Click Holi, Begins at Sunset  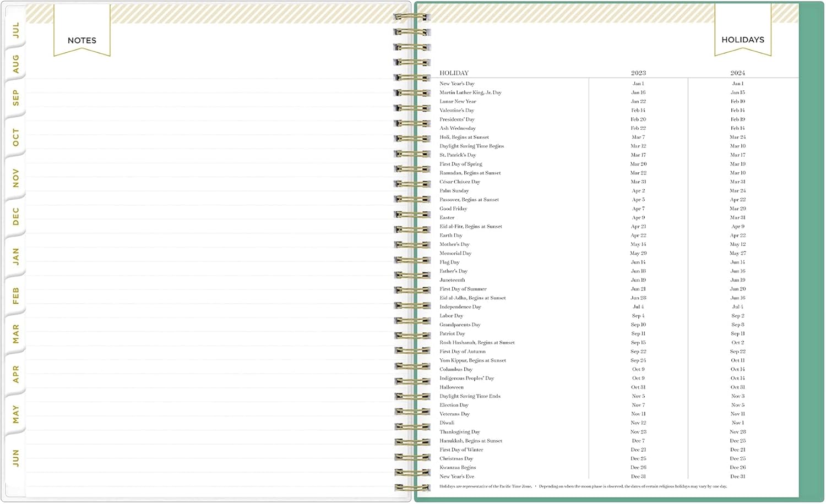(x=464, y=137)
